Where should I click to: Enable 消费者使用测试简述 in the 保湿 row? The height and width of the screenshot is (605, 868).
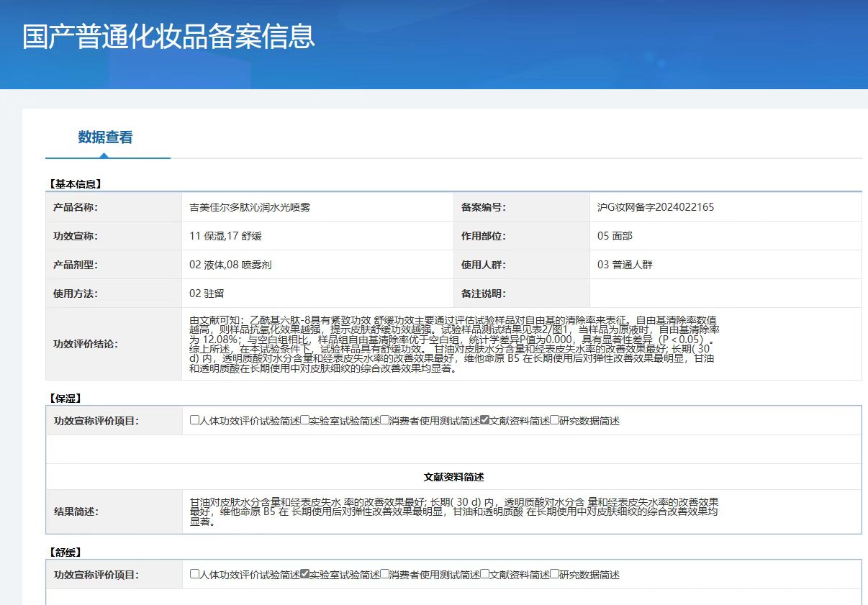[x=385, y=420]
